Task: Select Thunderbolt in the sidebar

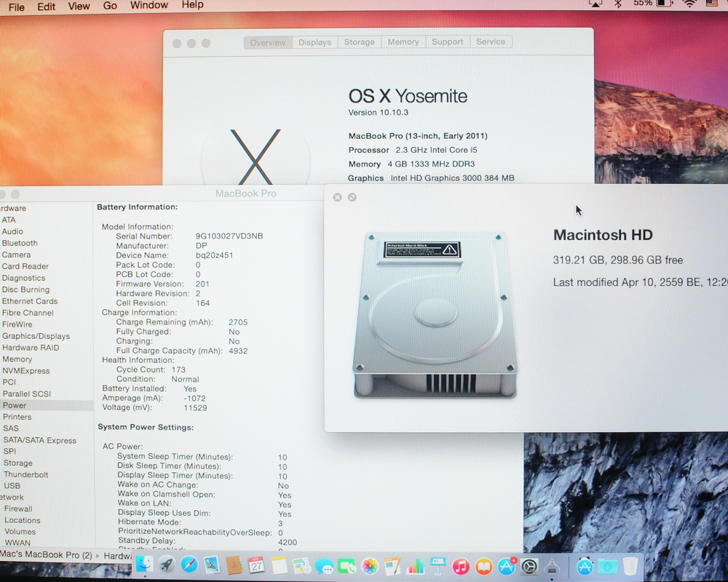Action: coord(26,474)
